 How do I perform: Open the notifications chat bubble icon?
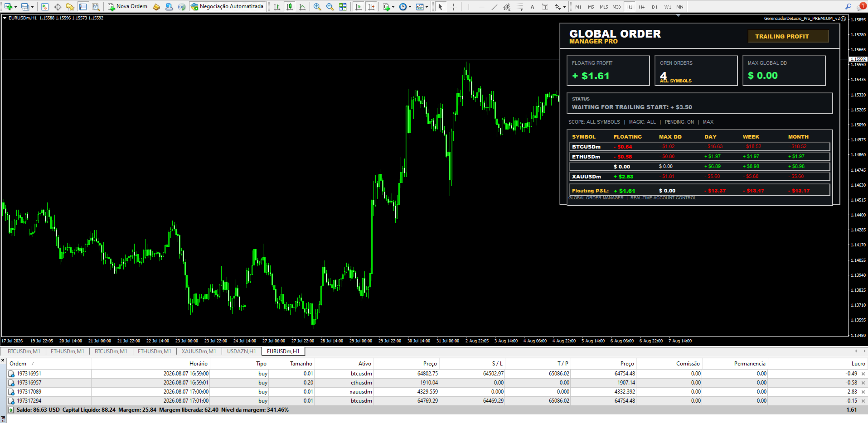[861, 6]
